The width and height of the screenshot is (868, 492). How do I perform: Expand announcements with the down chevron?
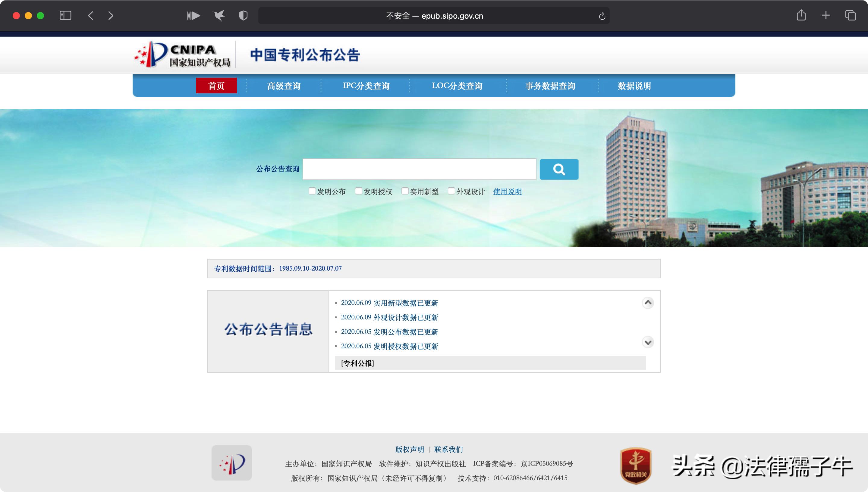pyautogui.click(x=648, y=342)
